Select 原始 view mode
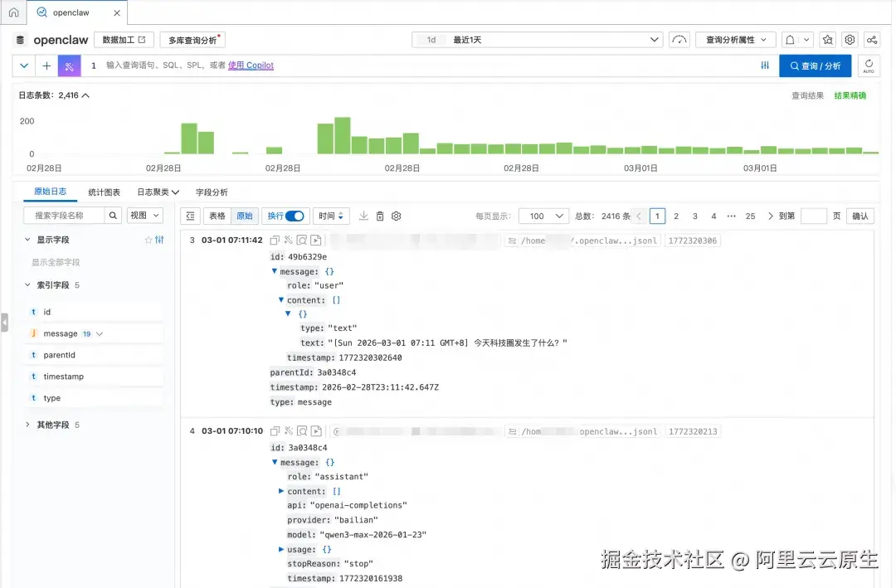This screenshot has width=896, height=588. pyautogui.click(x=245, y=216)
